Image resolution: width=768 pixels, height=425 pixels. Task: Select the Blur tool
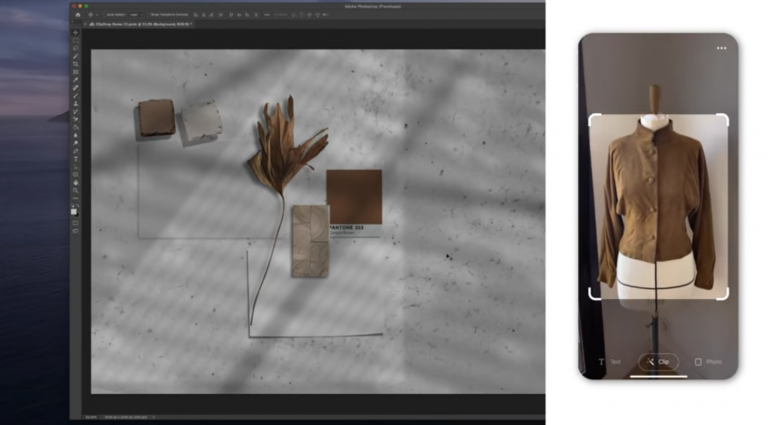(x=75, y=135)
